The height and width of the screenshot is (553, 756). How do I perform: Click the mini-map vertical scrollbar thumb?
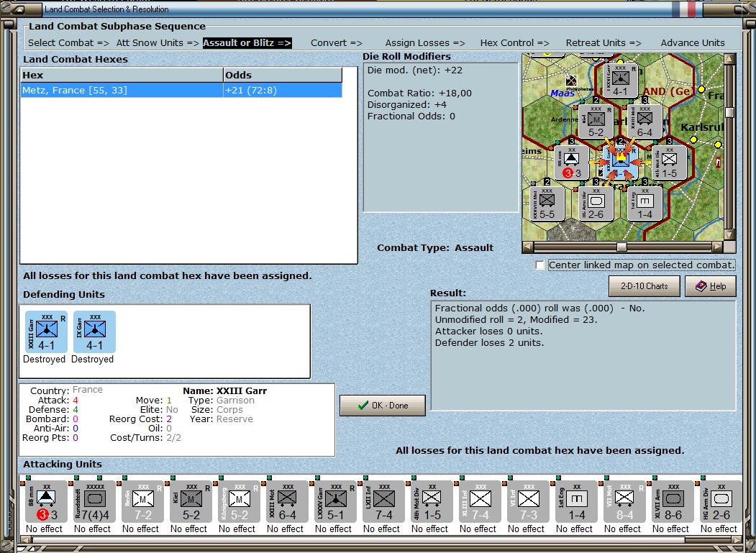coord(730,112)
